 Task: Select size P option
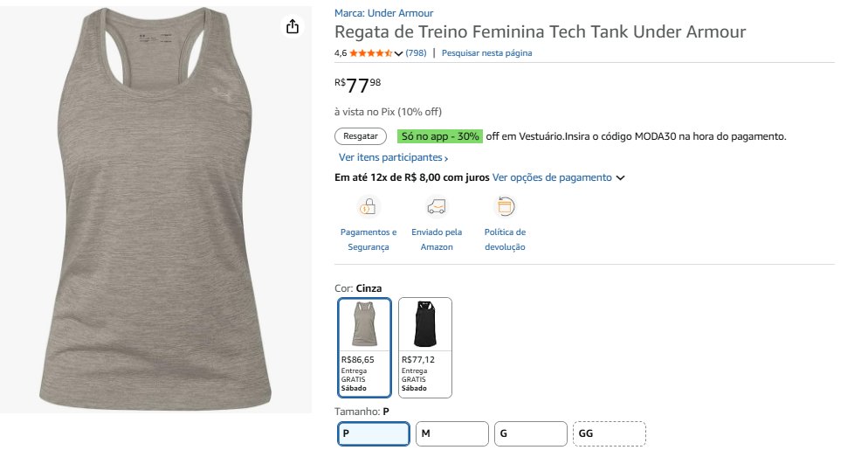click(374, 433)
